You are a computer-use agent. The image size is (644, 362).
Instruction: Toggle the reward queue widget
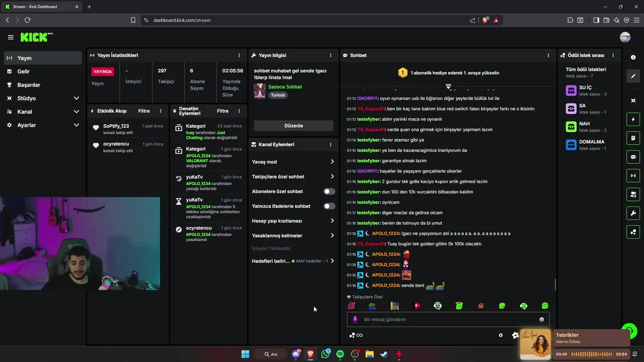point(633,232)
